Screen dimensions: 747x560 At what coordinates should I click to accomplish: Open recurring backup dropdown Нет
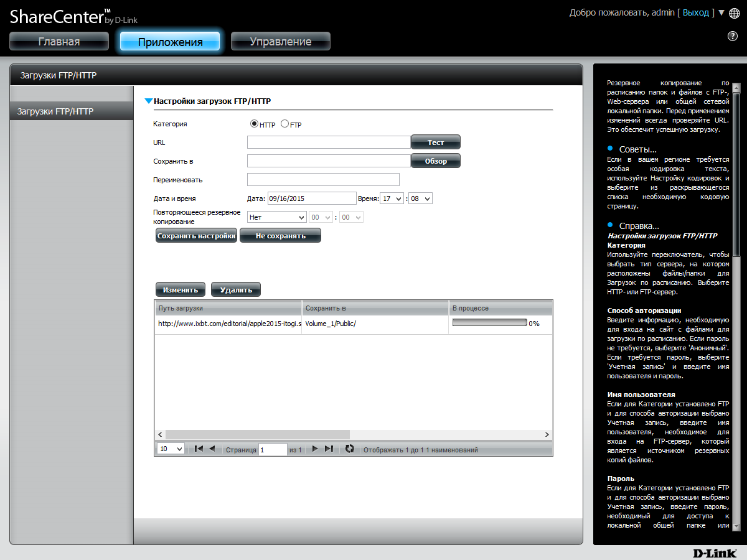[x=277, y=217]
